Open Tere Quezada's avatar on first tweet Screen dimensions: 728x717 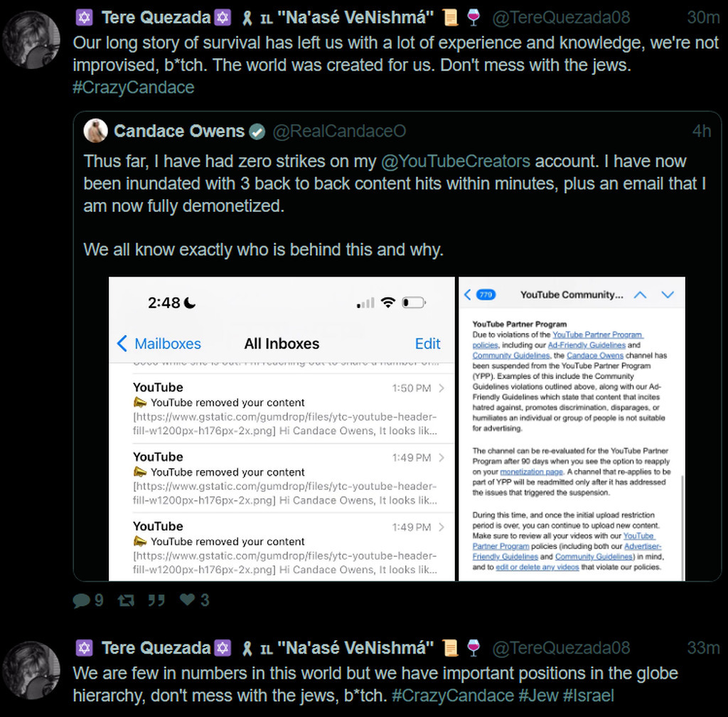pyautogui.click(x=31, y=39)
